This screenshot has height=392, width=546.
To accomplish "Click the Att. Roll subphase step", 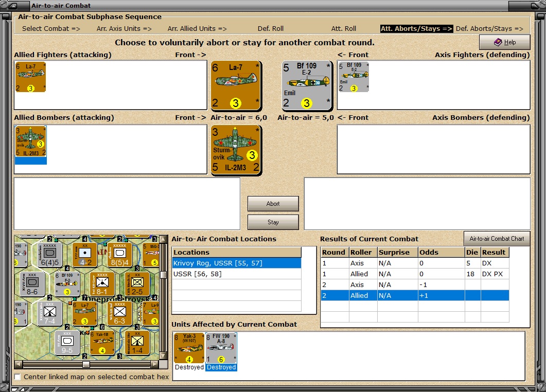I will 344,28.
